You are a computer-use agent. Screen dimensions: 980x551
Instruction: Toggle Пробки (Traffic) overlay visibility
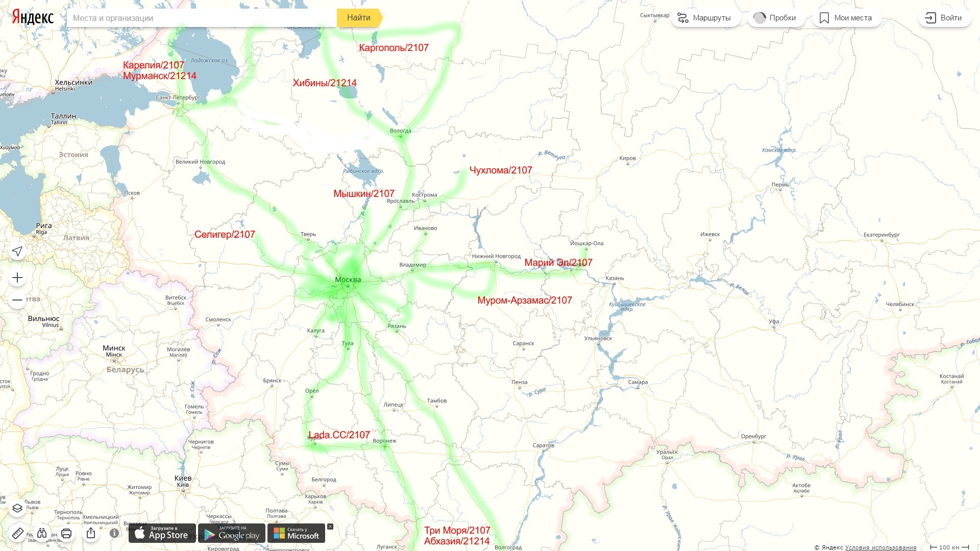(775, 18)
